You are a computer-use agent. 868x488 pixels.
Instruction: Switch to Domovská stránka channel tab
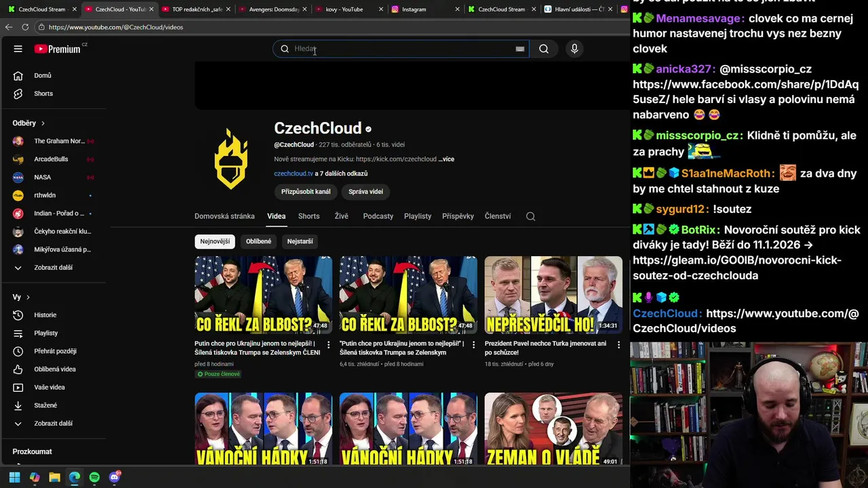(x=224, y=216)
